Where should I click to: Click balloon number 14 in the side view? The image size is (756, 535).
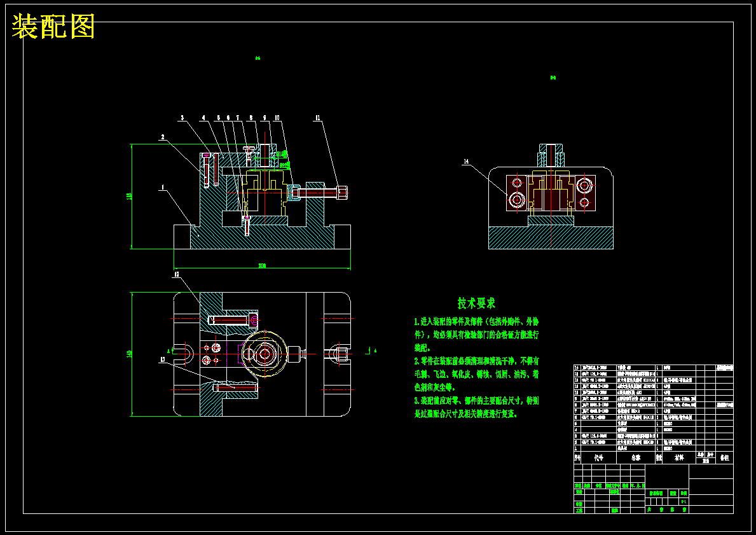[x=466, y=163]
